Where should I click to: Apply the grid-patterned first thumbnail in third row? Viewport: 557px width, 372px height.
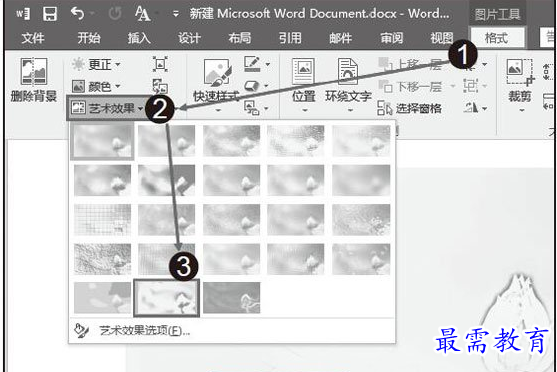[102, 220]
